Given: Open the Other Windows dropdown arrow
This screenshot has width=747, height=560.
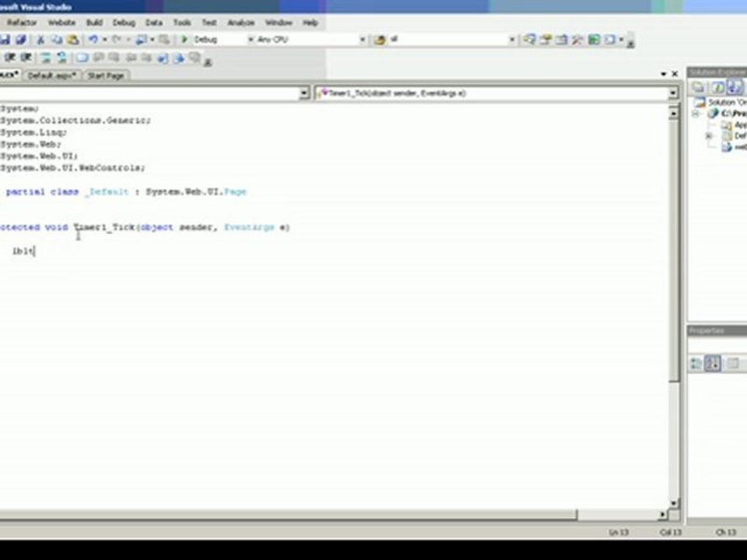Looking at the screenshot, I should (x=621, y=40).
